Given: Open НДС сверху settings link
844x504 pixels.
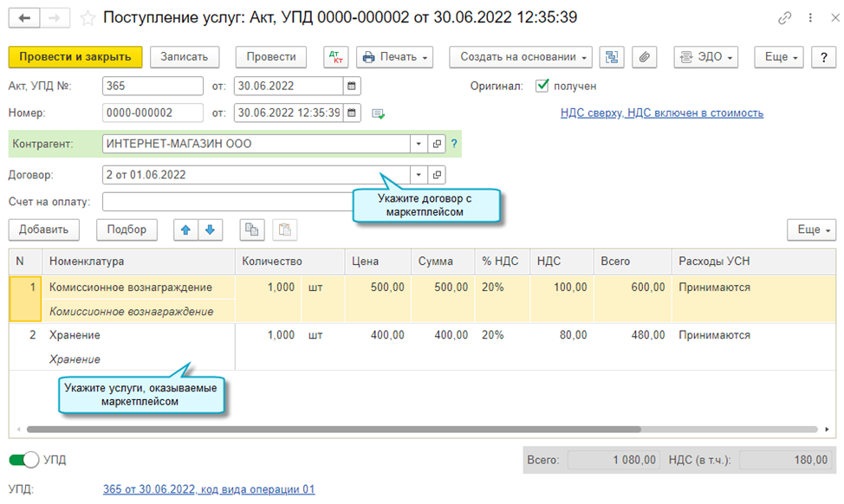Looking at the screenshot, I should (662, 113).
